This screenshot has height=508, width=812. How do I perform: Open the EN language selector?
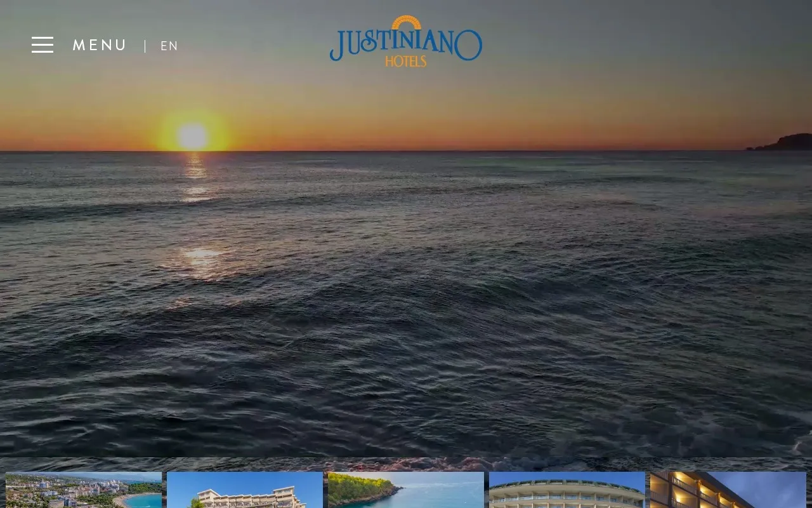point(169,46)
